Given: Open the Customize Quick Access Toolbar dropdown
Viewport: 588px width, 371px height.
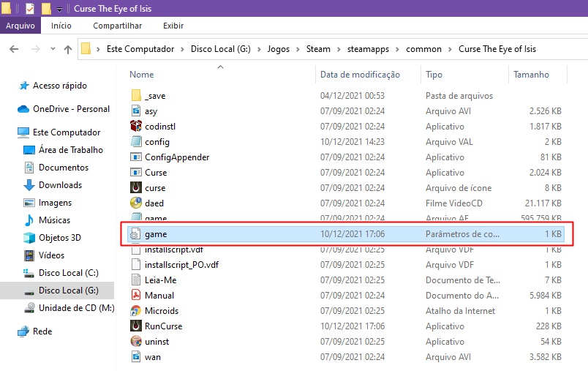Looking at the screenshot, I should pyautogui.click(x=59, y=10).
